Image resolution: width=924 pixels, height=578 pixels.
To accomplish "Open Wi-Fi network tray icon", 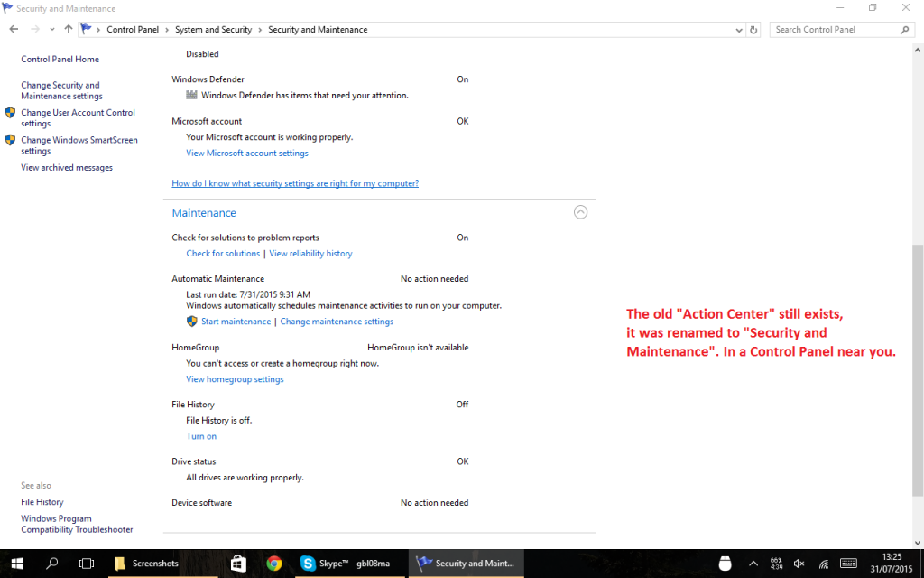I will (823, 564).
